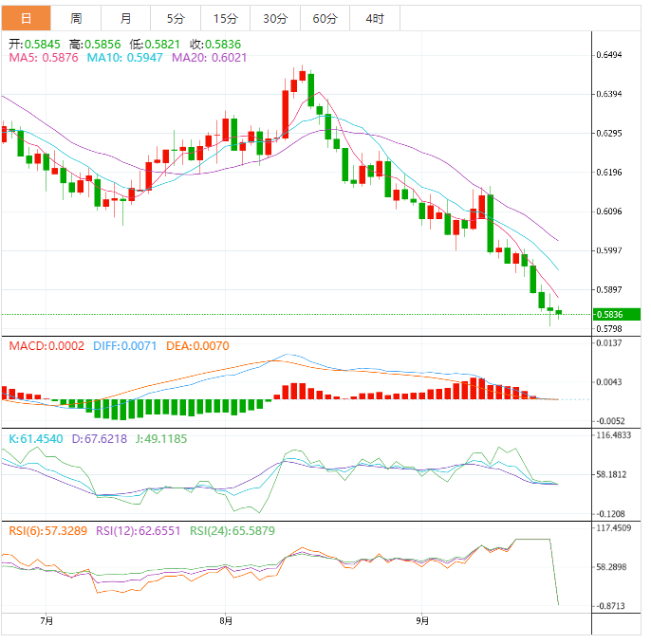Select the RSI(24) legend label
Screen dimensions: 651x644
(x=232, y=531)
